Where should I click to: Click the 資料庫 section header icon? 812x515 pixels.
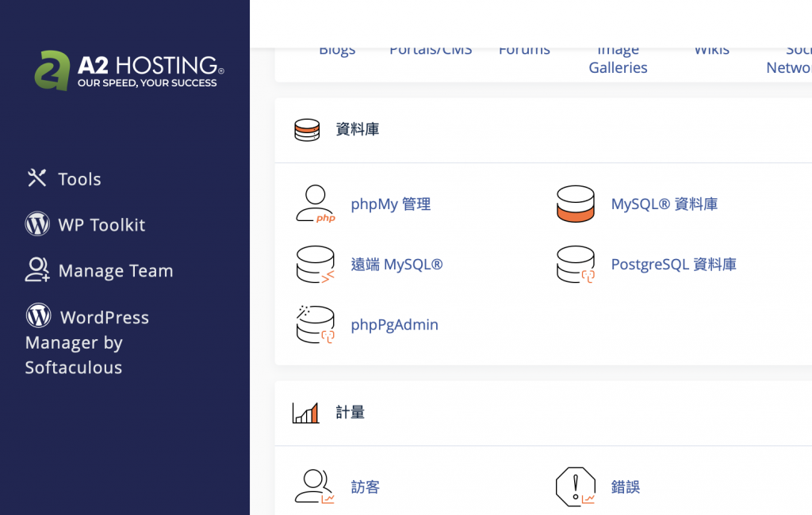307,129
